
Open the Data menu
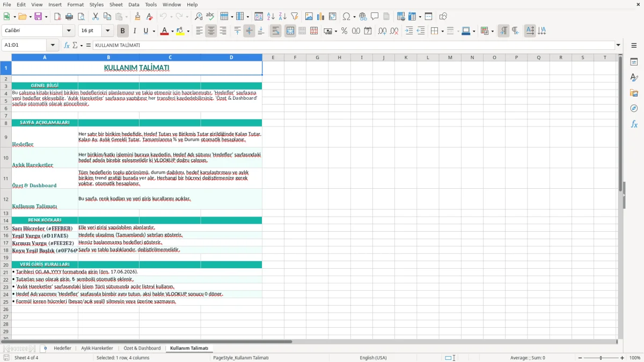(x=134, y=4)
